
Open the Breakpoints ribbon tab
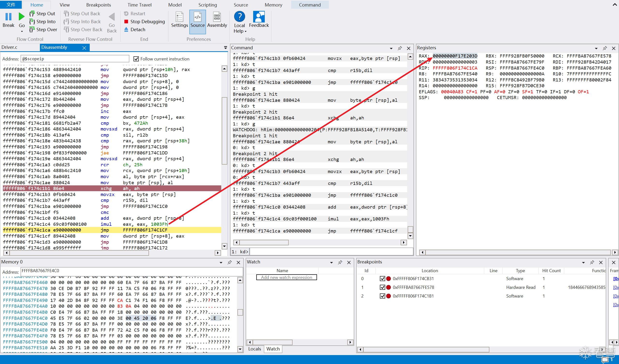(98, 5)
